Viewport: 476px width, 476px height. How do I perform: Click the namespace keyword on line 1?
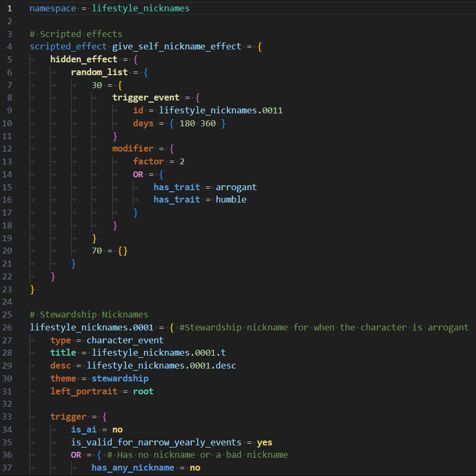(x=52, y=8)
